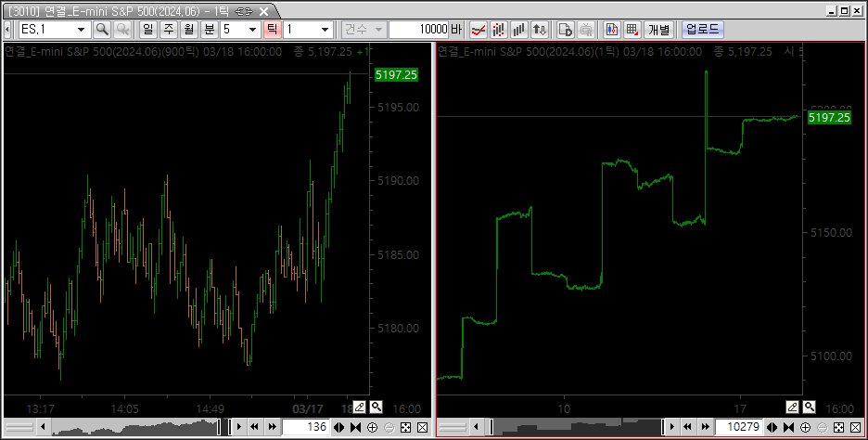The image size is (868, 440).
Task: Open the ES.1 symbol dropdown
Action: pos(83,30)
